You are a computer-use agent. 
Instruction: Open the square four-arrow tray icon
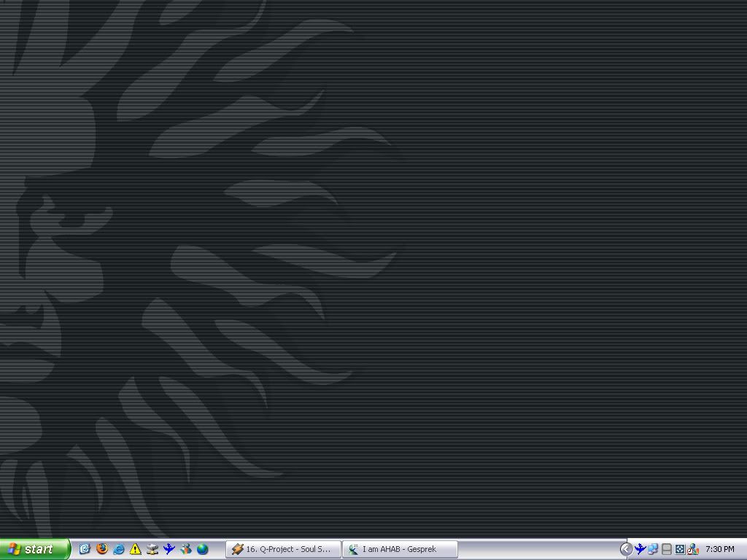point(680,549)
